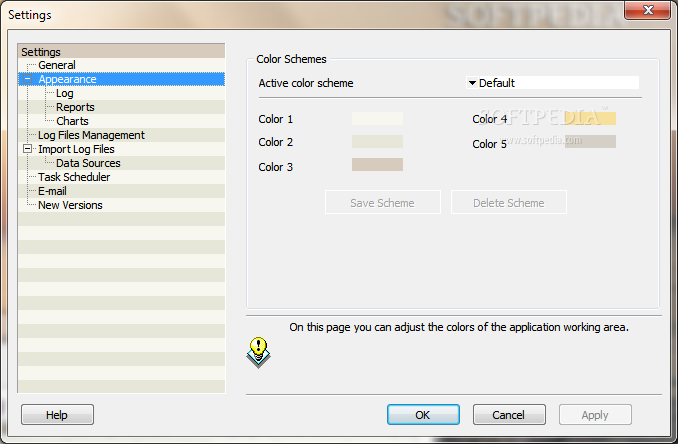This screenshot has width=678, height=444.
Task: Confirm settings with OK
Action: (x=423, y=415)
